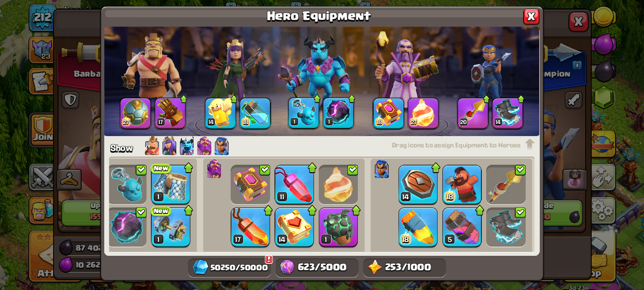Filter equipment by Barbarian King portrait
Image resolution: width=644 pixels, height=290 pixels.
click(x=152, y=146)
